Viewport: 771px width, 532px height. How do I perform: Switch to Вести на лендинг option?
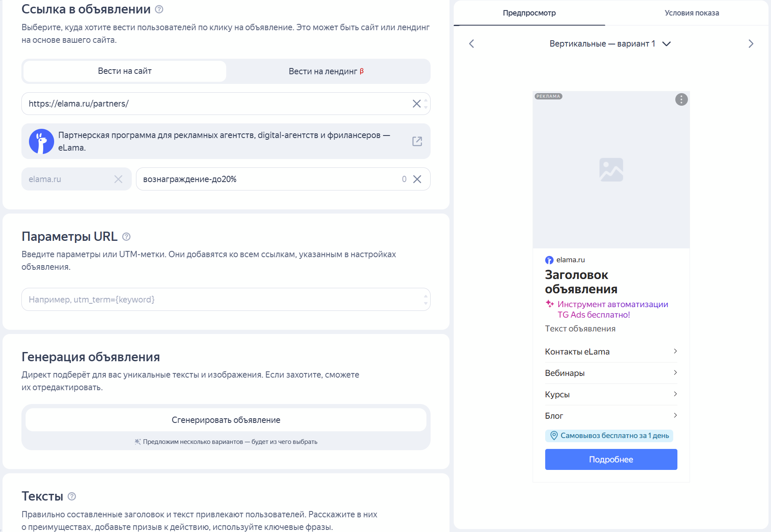(x=326, y=71)
